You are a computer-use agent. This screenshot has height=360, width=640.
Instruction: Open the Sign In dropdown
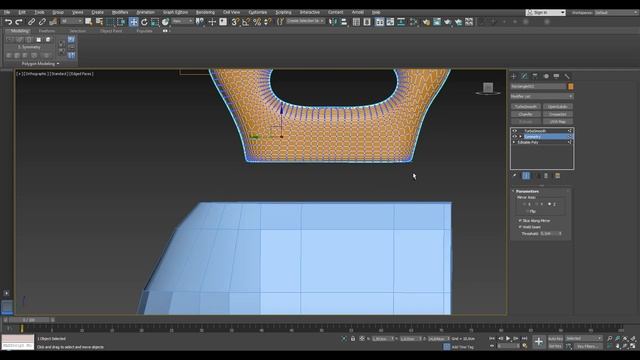545,13
